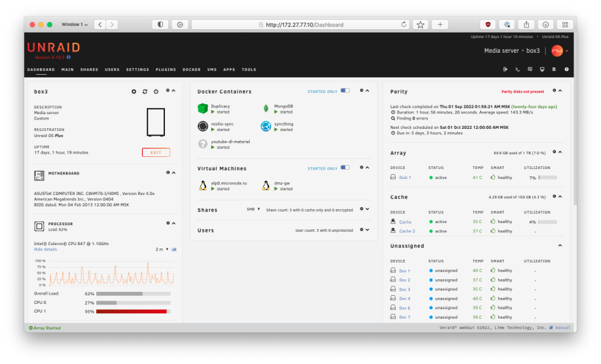The height and width of the screenshot is (364, 601).
Task: Click the logout icon in header toolbar
Action: coord(505,69)
